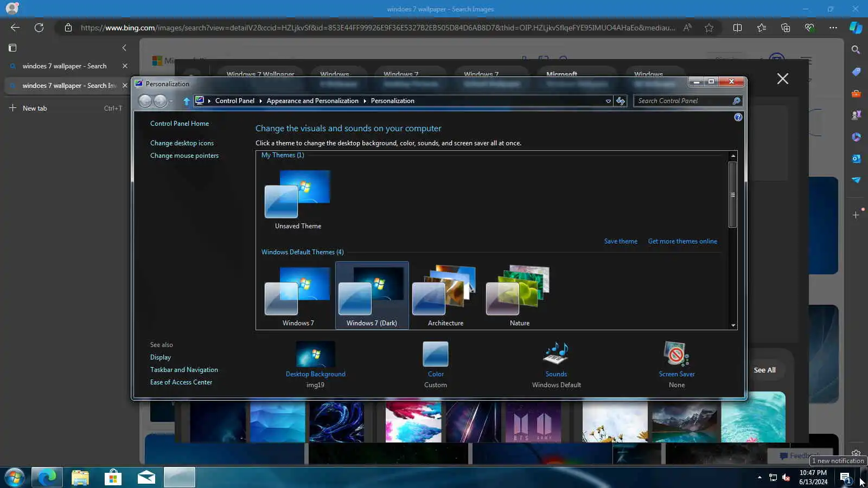Open Drop paper plane in Edge sidebar
This screenshot has width=868, height=488.
coord(856,180)
